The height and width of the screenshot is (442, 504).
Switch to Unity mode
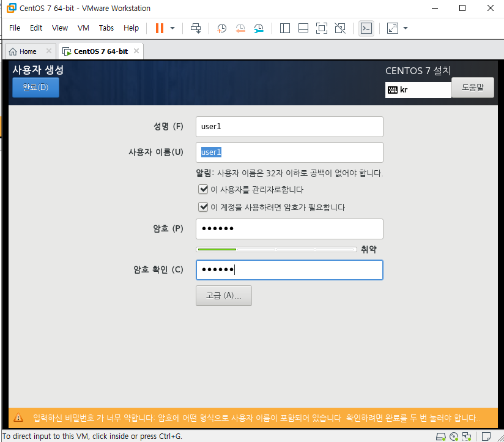(340, 28)
